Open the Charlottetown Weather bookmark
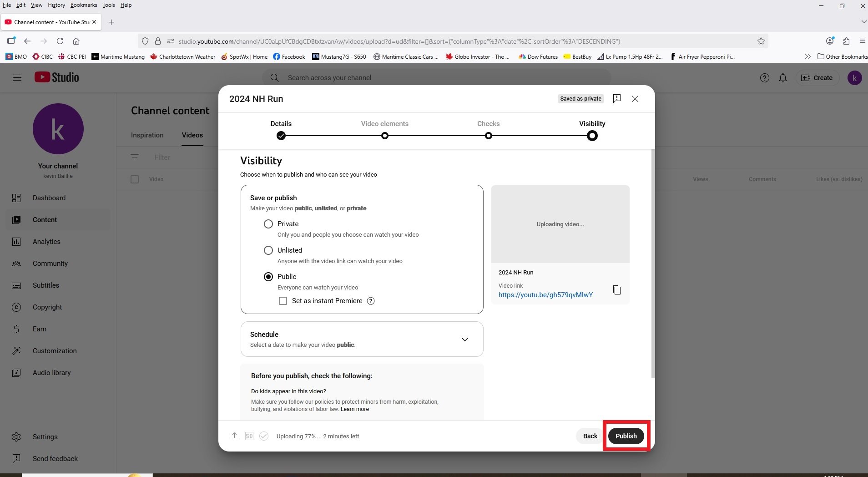Screen dimensions: 868x477 point(183,56)
